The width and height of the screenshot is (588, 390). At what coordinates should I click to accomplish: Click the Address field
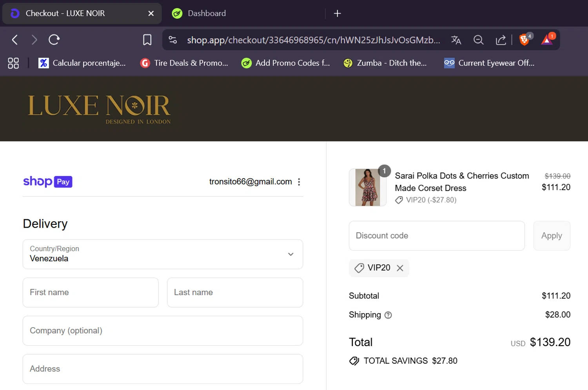pos(163,369)
